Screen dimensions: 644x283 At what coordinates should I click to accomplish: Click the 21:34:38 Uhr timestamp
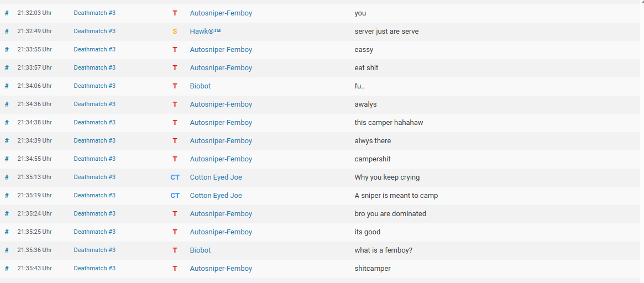34,122
